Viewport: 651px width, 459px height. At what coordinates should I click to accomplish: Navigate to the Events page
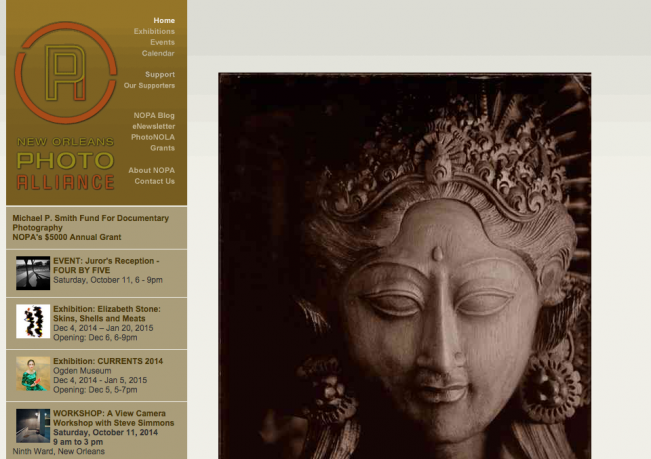pyautogui.click(x=162, y=42)
